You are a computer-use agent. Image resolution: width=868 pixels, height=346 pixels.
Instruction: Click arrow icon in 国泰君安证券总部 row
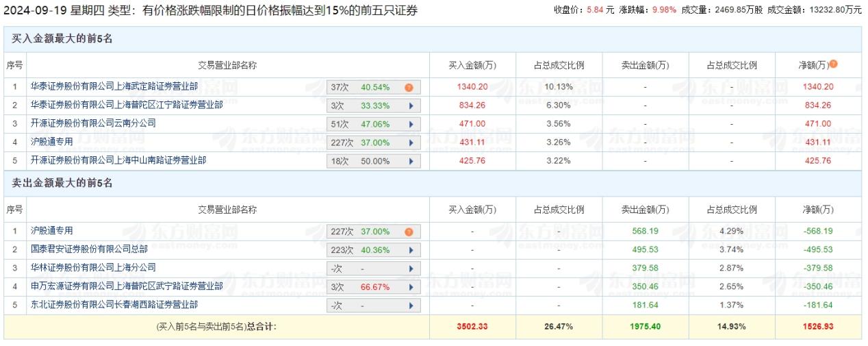(x=411, y=250)
